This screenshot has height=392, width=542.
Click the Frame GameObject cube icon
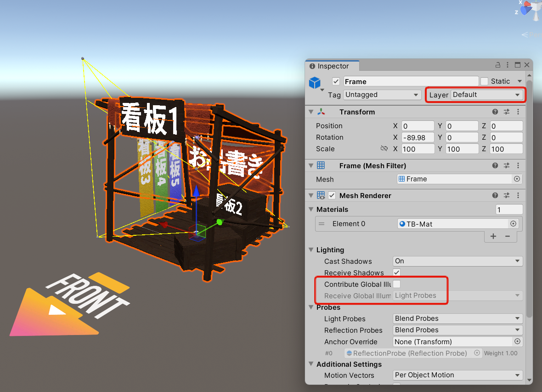[x=315, y=83]
